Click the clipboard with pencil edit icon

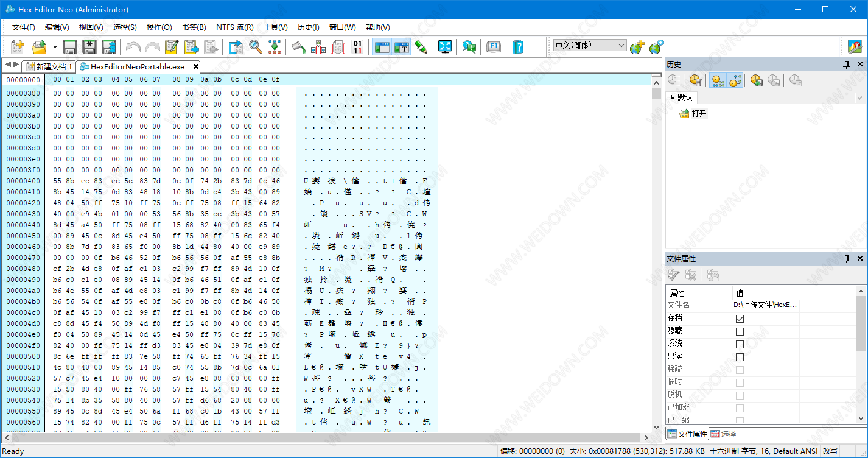pyautogui.click(x=172, y=47)
